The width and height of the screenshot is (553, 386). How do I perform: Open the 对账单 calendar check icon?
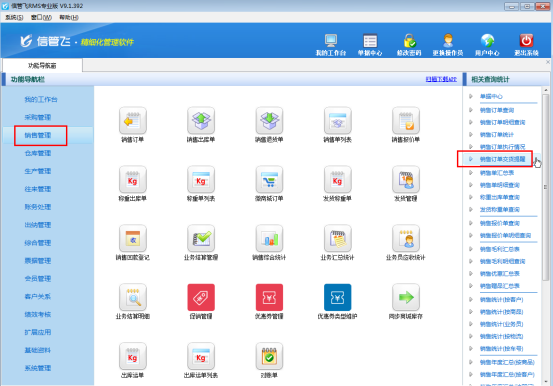click(269, 356)
